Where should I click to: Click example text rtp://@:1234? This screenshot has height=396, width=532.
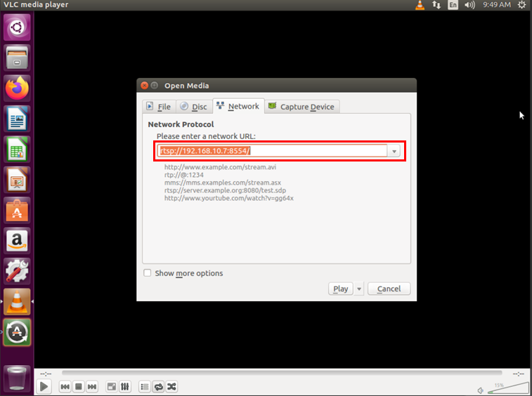(x=184, y=175)
